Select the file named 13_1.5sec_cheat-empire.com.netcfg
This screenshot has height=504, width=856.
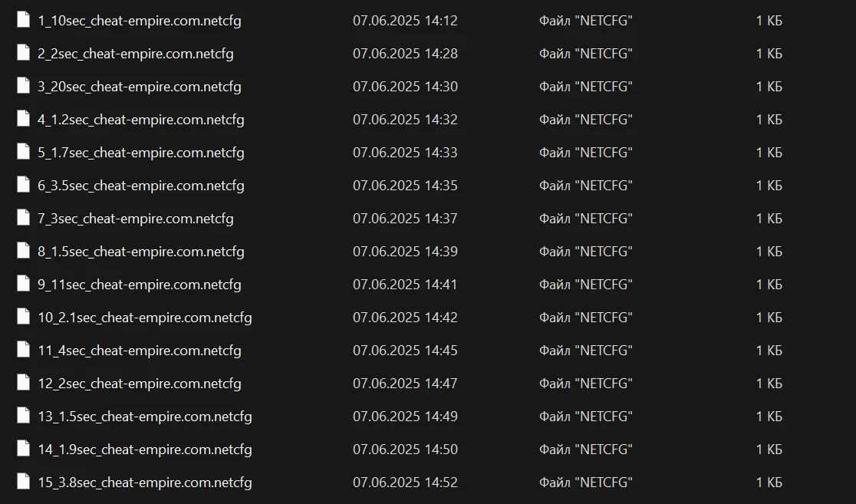145,417
